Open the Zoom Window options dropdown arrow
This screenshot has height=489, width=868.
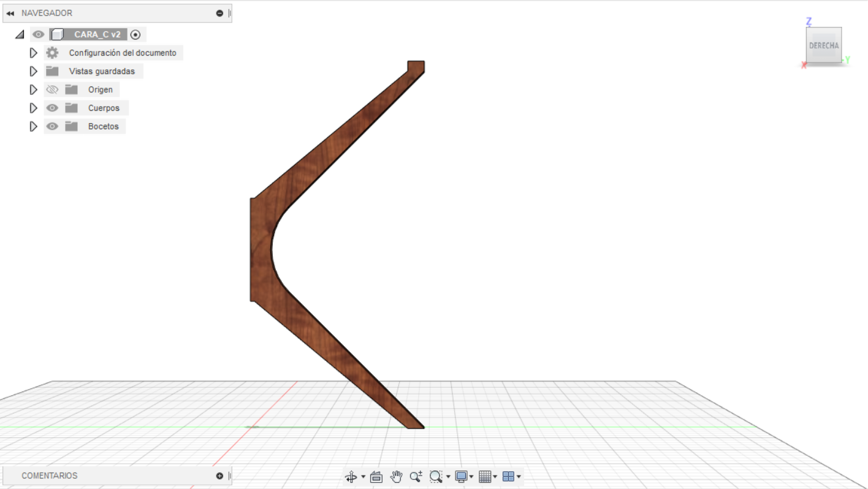pyautogui.click(x=448, y=476)
